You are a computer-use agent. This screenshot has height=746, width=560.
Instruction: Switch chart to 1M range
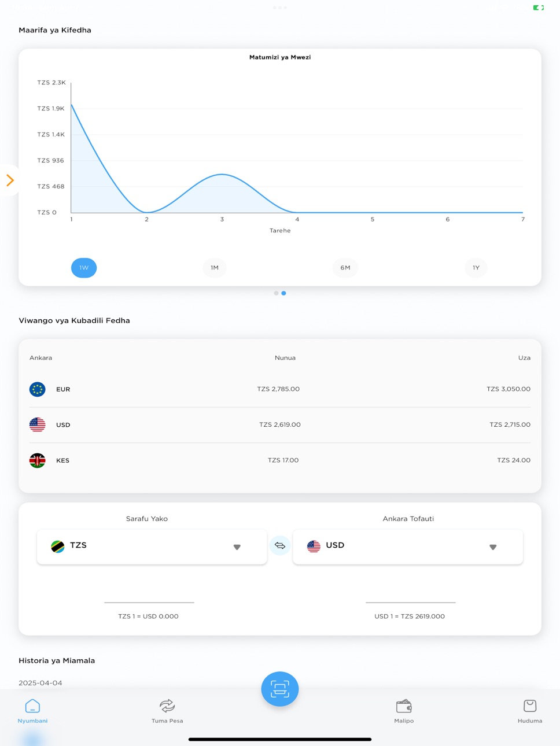[215, 268]
